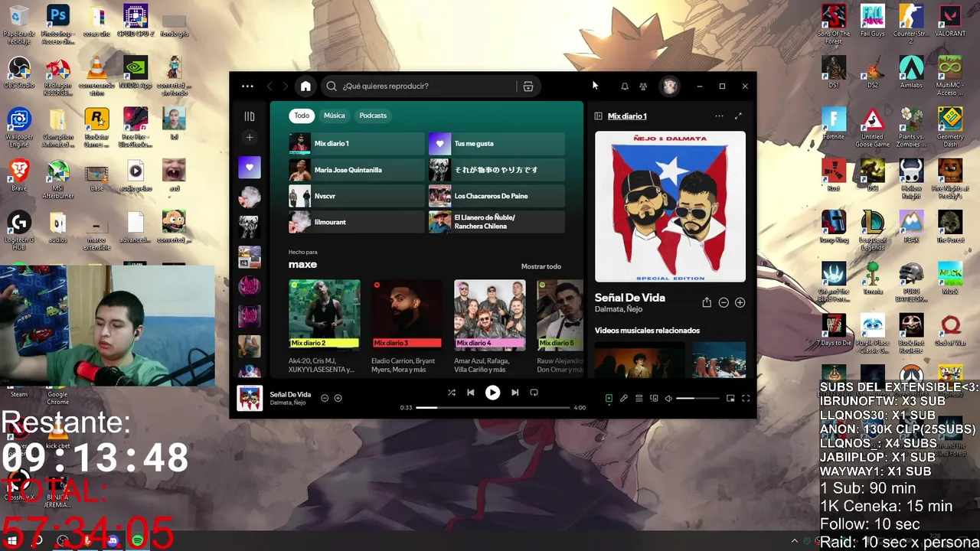The image size is (980, 551).
Task: Mute with the volume speaker icon
Action: coord(668,399)
